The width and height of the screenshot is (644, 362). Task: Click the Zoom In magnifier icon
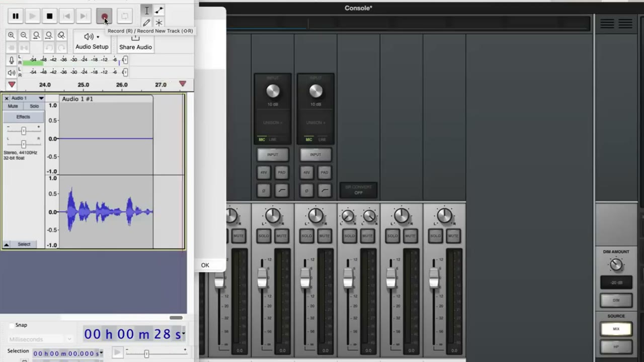[x=11, y=35]
